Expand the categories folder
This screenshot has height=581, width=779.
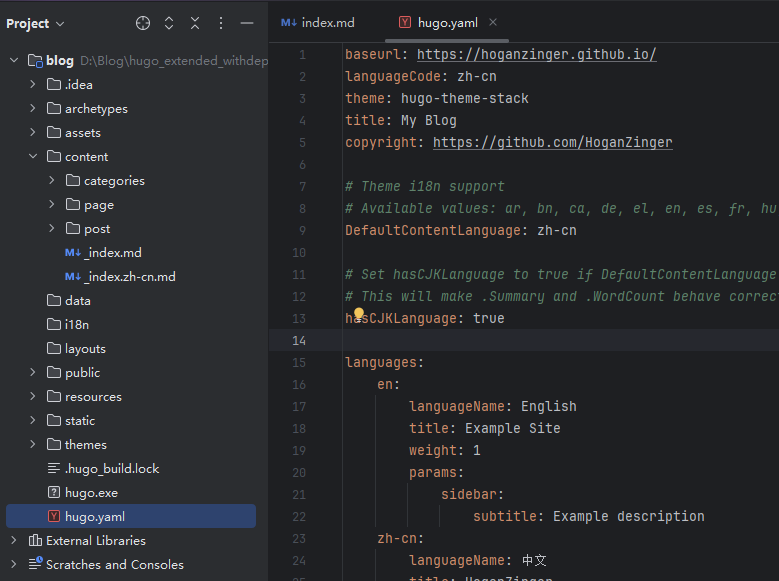pyautogui.click(x=52, y=181)
